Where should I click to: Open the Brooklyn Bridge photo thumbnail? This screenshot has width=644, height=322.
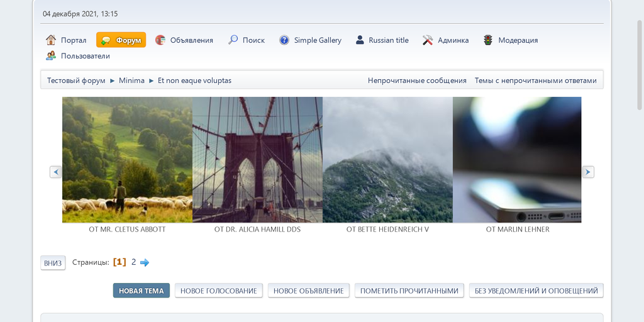[x=257, y=160]
